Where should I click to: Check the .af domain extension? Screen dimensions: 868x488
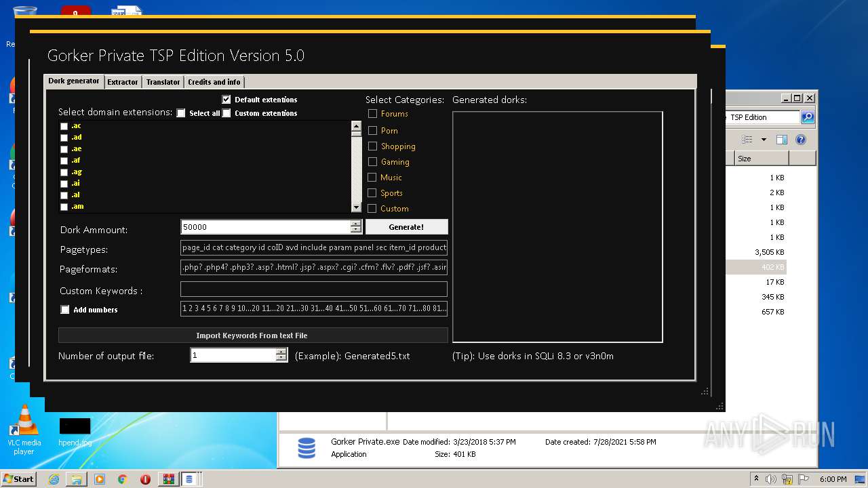[x=64, y=161]
